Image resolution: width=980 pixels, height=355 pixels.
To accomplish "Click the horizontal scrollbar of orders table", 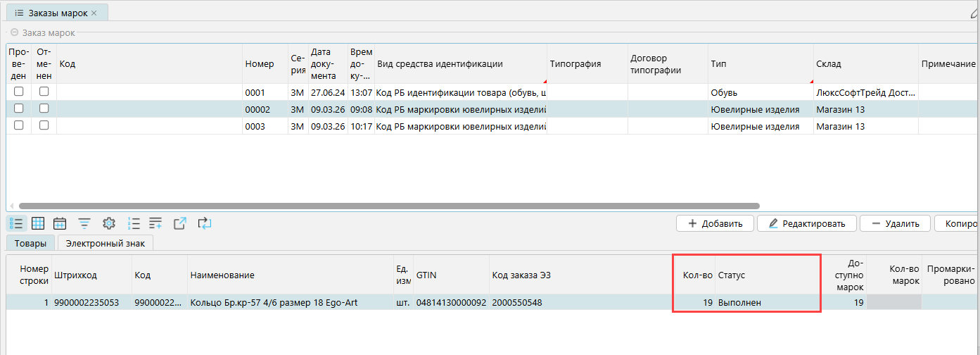I will 387,206.
